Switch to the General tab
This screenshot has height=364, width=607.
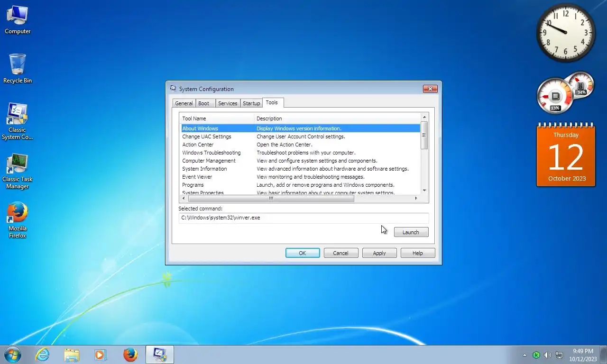tap(184, 103)
